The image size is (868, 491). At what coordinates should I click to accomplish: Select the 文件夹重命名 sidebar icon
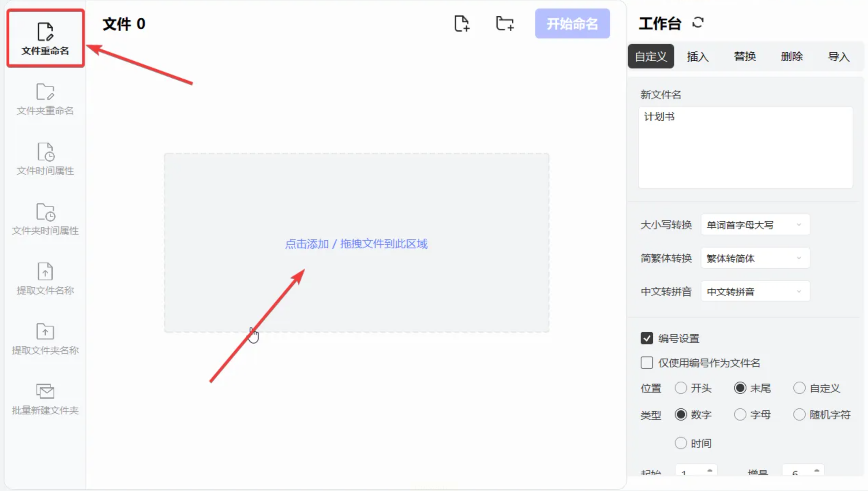[x=45, y=99]
